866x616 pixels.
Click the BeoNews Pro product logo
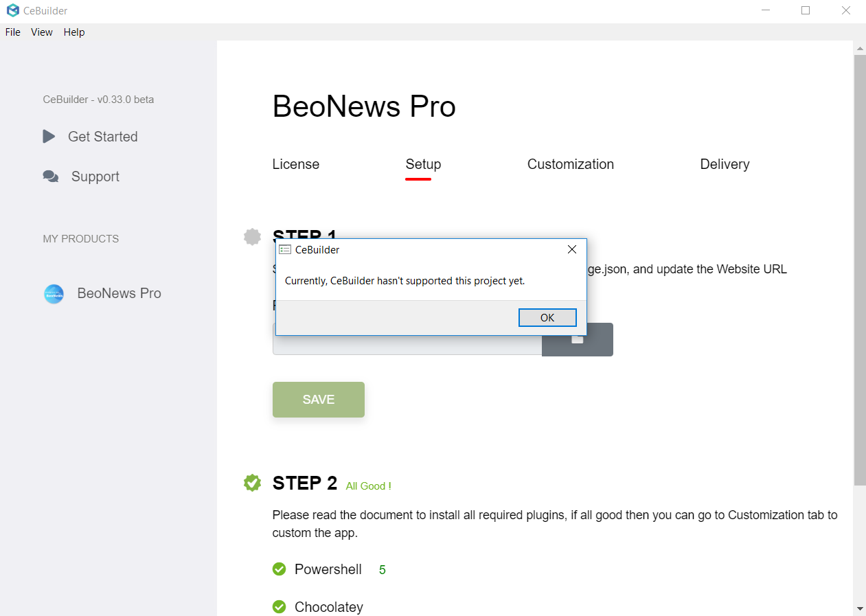click(x=54, y=294)
